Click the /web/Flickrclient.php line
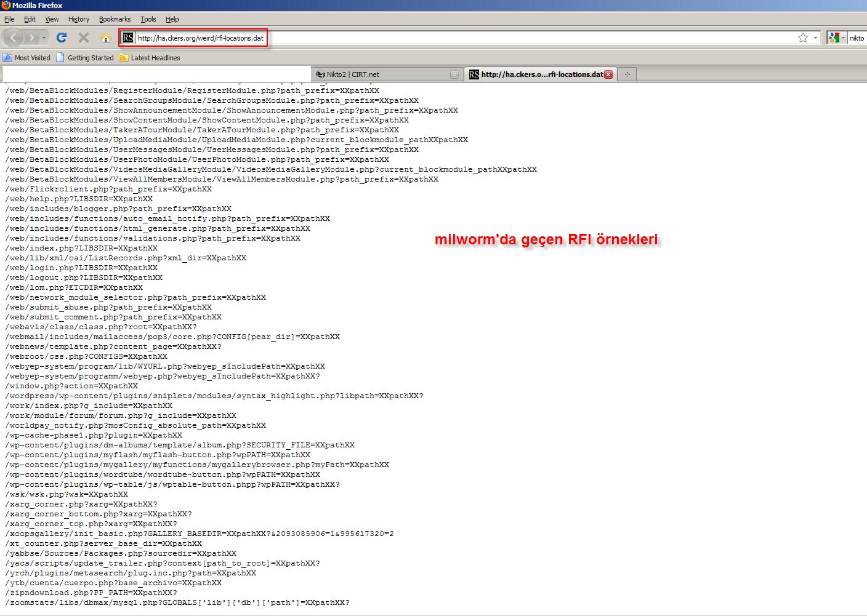 coord(108,189)
